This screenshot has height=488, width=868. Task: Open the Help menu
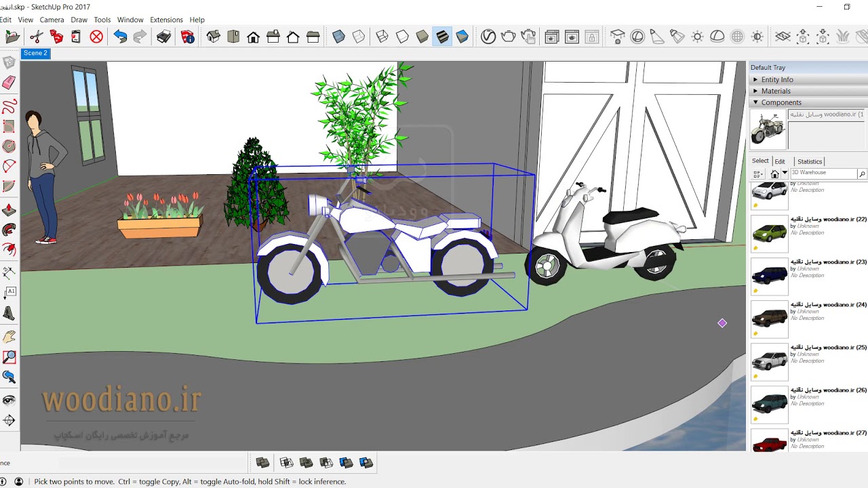[x=197, y=20]
